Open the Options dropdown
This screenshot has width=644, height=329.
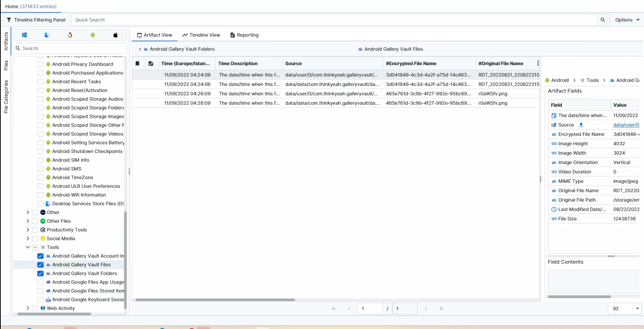(627, 20)
